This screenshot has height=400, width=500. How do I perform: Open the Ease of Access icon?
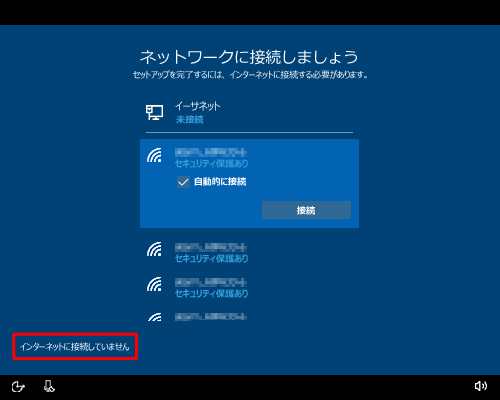tap(18, 387)
